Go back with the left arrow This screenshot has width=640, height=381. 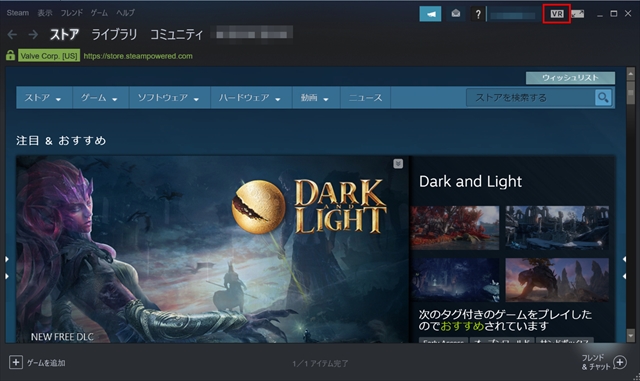click(x=12, y=35)
